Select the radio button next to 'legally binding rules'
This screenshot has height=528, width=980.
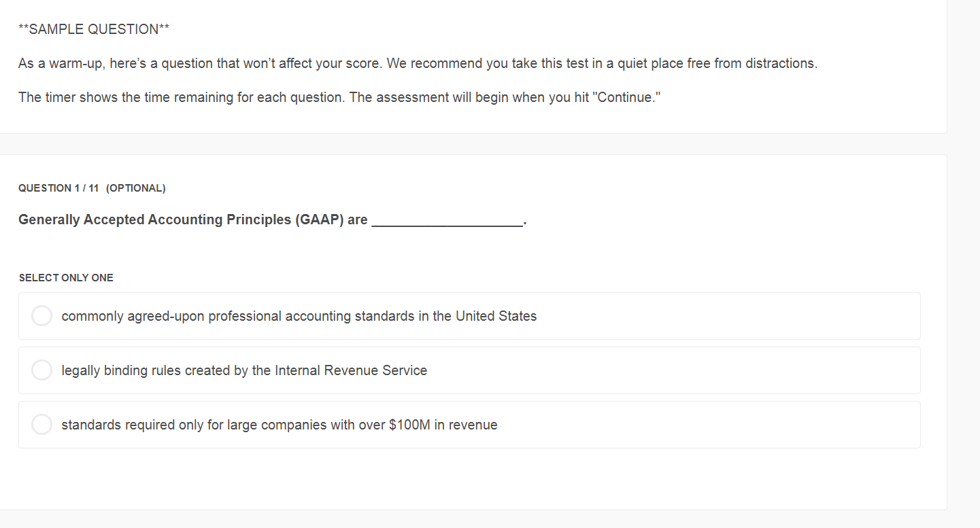(41, 370)
